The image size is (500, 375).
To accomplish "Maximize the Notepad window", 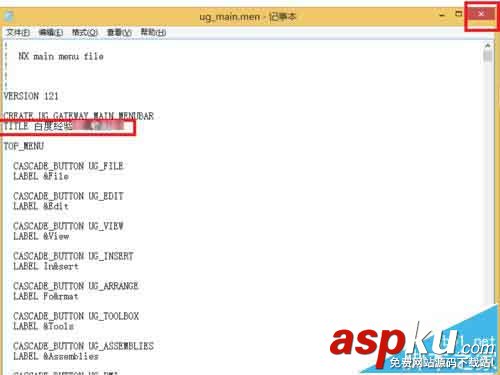I will pyautogui.click(x=459, y=14).
